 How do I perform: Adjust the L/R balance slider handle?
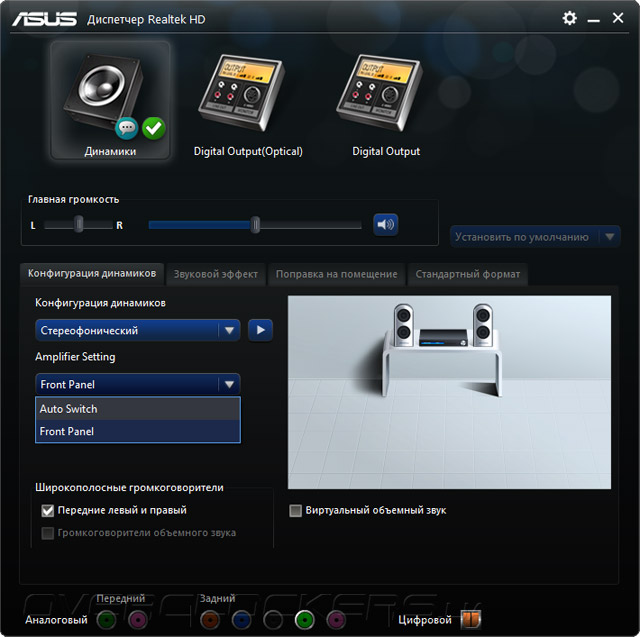(x=79, y=224)
